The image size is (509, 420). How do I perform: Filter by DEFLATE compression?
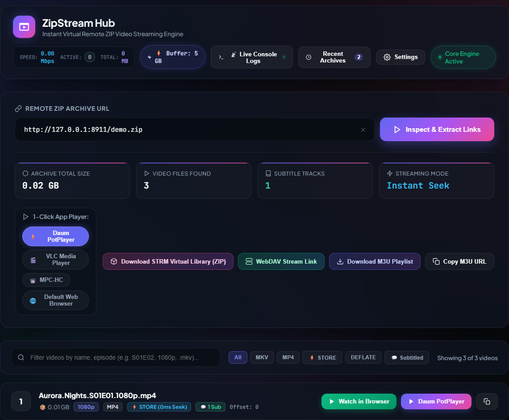point(363,357)
